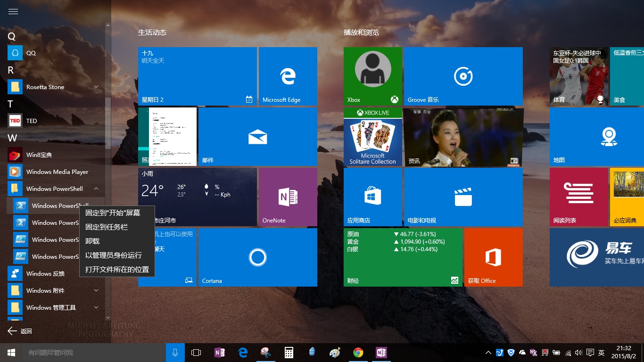Expand the Rosetta Stone folder chevron
The width and height of the screenshot is (644, 362).
point(96,87)
